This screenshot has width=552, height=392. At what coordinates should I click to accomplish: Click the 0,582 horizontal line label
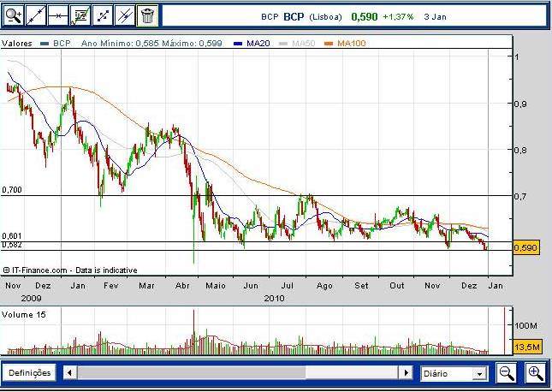tap(12, 245)
